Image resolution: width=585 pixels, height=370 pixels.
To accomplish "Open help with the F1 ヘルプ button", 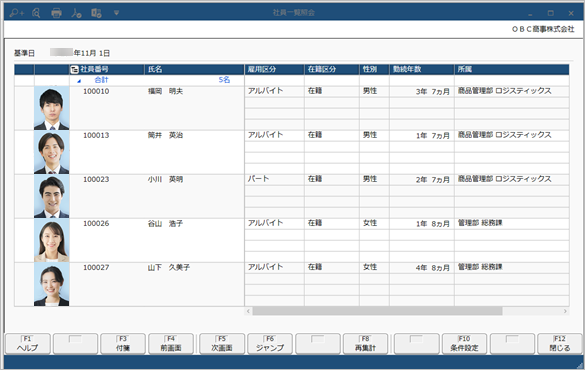I will [28, 344].
